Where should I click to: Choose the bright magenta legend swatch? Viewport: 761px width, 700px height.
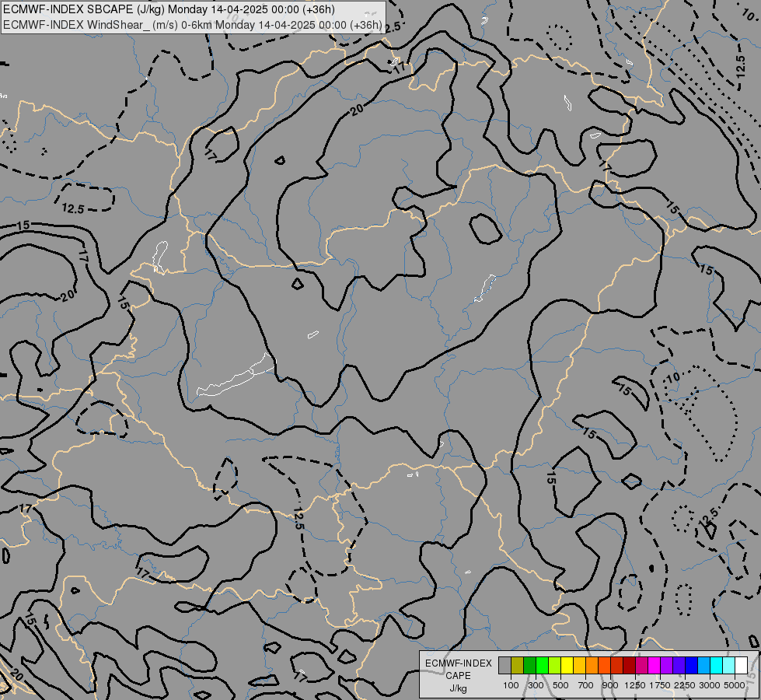[x=655, y=665]
